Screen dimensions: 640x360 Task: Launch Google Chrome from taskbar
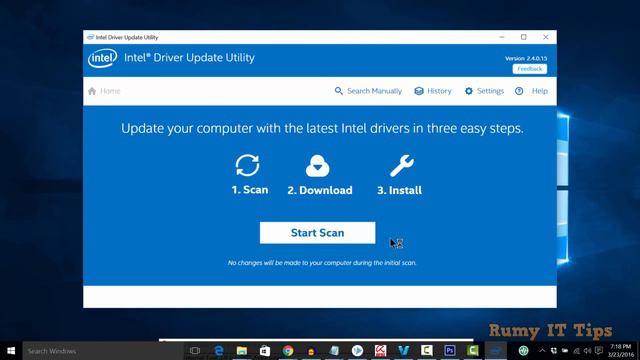(x=288, y=351)
